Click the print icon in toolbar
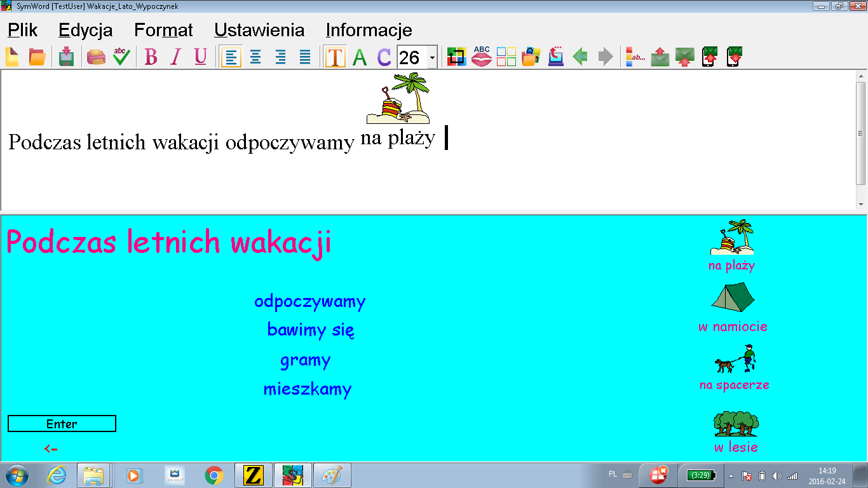868x488 pixels. [96, 57]
